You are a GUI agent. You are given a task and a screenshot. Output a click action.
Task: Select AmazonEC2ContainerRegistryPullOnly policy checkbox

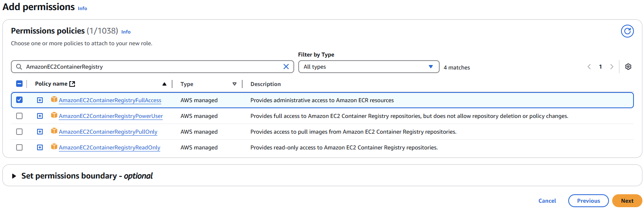pyautogui.click(x=19, y=132)
